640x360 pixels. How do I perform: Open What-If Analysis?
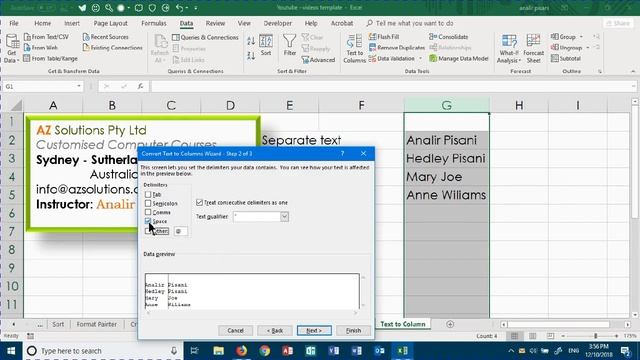tap(509, 49)
